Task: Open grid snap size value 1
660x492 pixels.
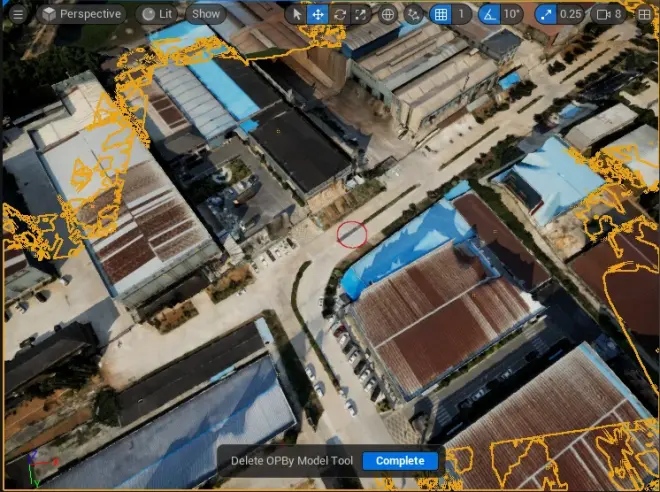Action: tap(461, 15)
